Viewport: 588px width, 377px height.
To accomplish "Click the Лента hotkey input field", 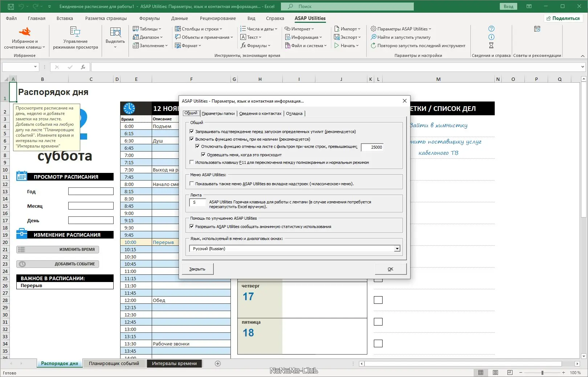I will tap(198, 202).
